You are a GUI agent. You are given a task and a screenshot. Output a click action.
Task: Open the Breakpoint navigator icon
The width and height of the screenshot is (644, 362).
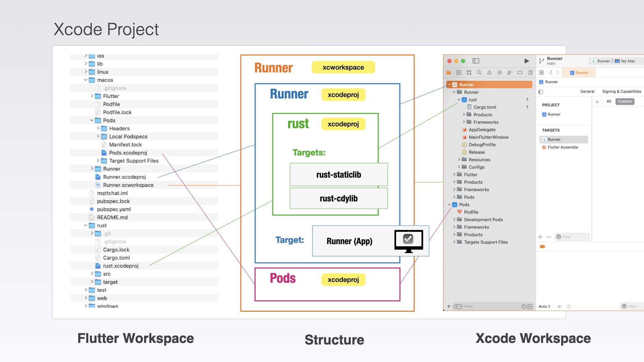coord(520,72)
